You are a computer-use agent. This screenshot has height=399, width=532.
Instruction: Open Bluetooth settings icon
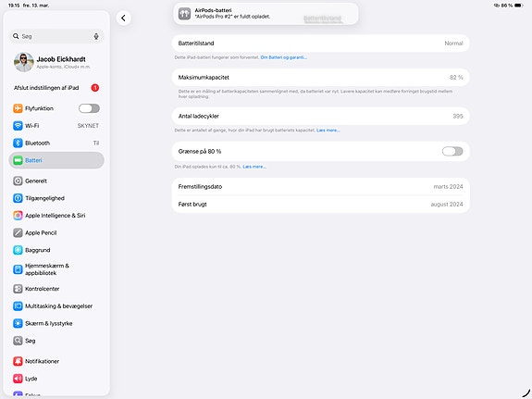point(18,143)
